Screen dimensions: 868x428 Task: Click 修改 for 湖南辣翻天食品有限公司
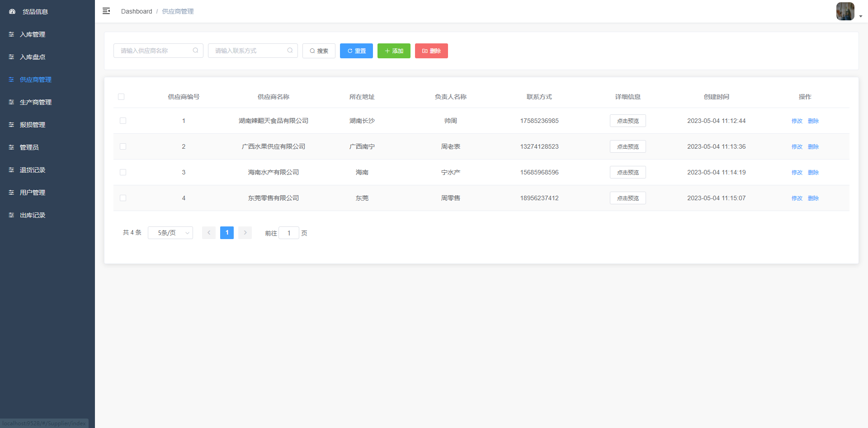pyautogui.click(x=797, y=121)
